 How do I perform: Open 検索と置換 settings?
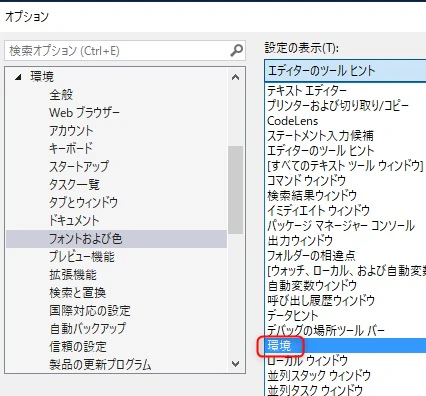point(78,293)
